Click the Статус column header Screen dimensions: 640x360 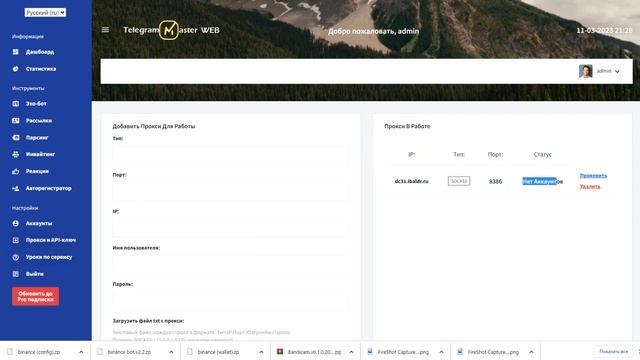(542, 154)
